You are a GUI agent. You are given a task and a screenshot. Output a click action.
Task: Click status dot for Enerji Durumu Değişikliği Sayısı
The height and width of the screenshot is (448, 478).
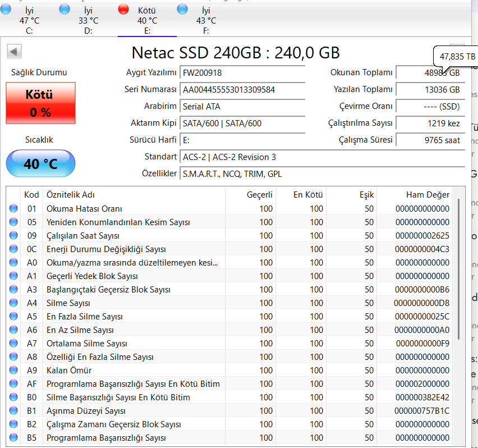(13, 249)
